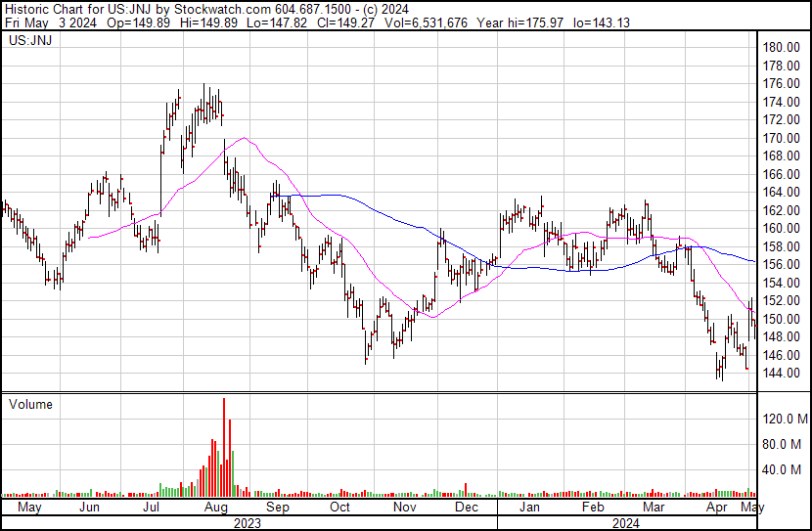Click the Dec month label
Screen dimensions: 812x531
tap(467, 508)
